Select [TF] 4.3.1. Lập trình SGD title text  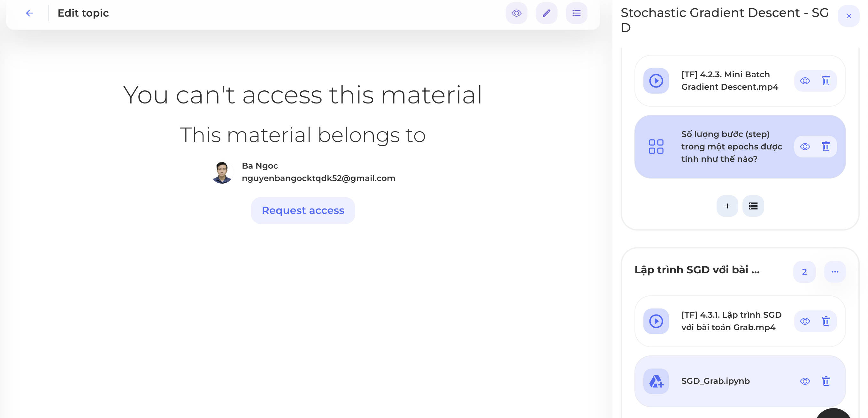coord(731,321)
